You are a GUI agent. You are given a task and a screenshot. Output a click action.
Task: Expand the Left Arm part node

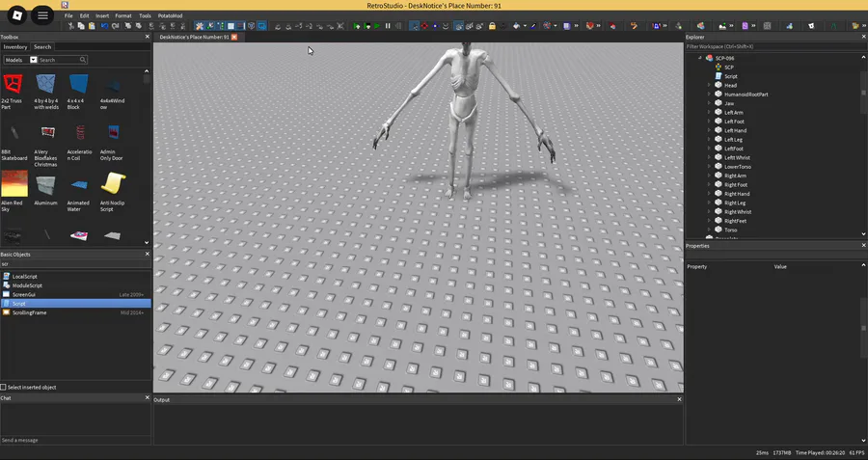pos(709,113)
